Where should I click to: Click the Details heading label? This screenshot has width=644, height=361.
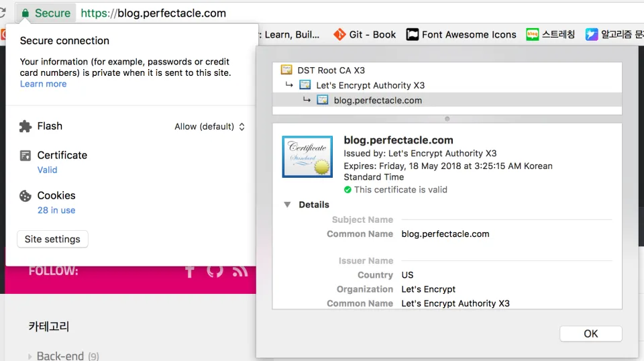tap(314, 205)
